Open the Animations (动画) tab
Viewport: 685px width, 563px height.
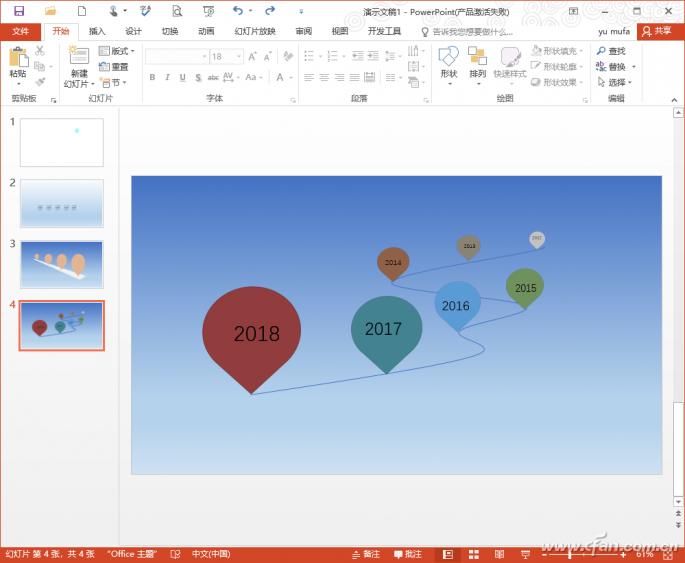point(206,31)
